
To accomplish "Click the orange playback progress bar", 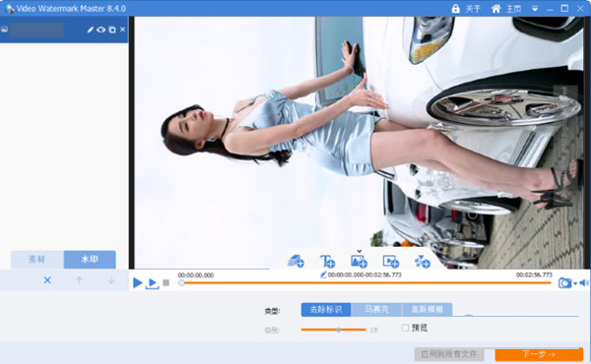I will [x=365, y=282].
